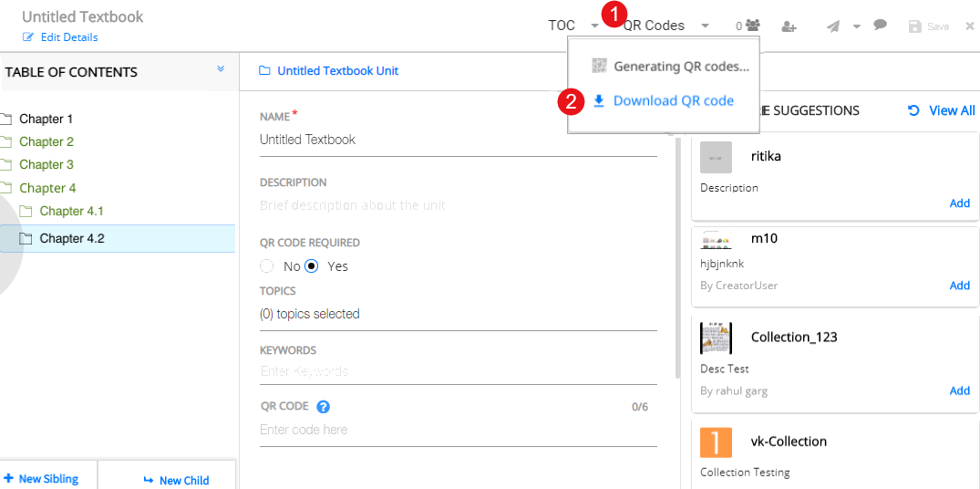
Task: Add the Collection_123 suggestion
Action: click(x=959, y=390)
